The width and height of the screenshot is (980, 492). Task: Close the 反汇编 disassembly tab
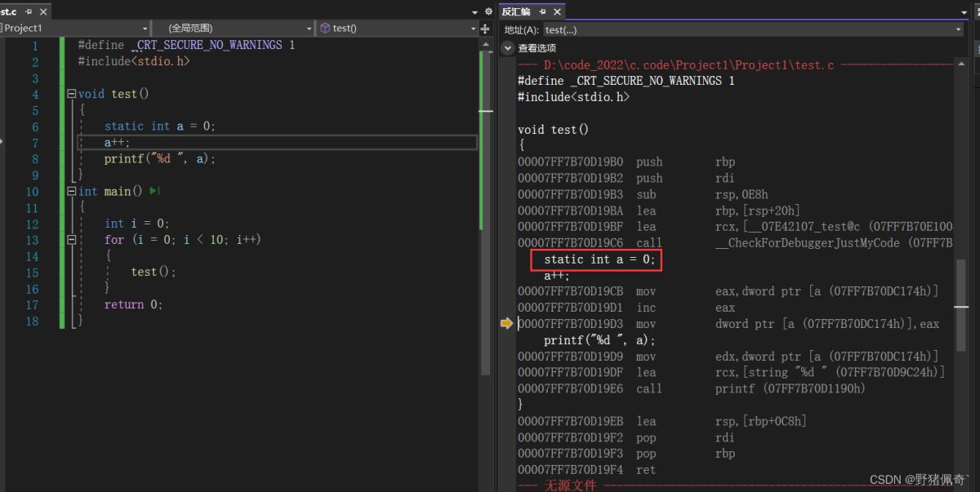pos(558,11)
